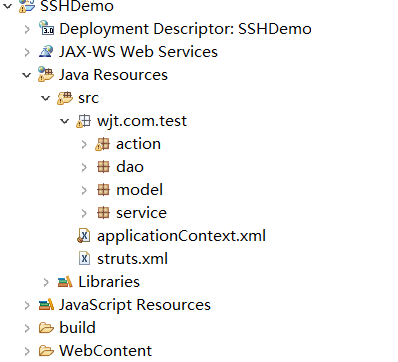The image size is (398, 362).
Task: Click the dao package icon
Action: tap(103, 166)
